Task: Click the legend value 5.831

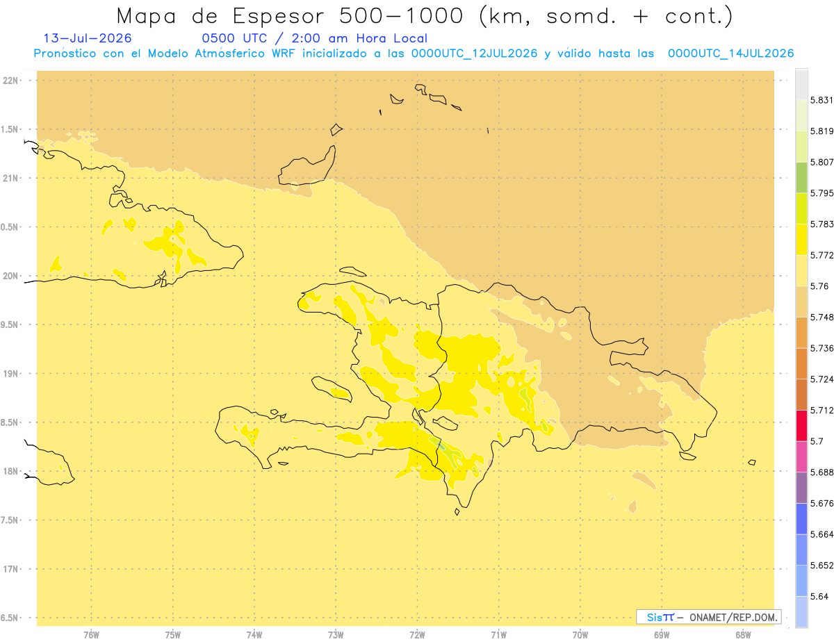Action: 821,99
